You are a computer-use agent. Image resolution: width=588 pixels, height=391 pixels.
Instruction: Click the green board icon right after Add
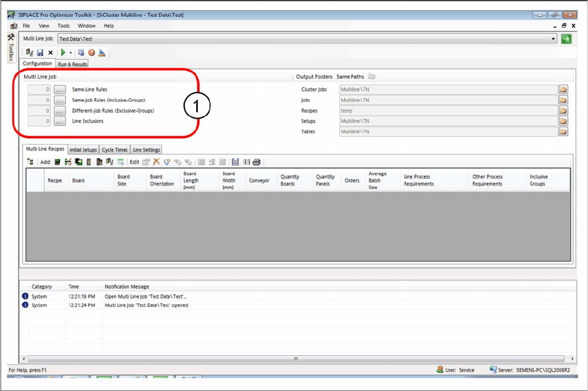click(x=57, y=162)
